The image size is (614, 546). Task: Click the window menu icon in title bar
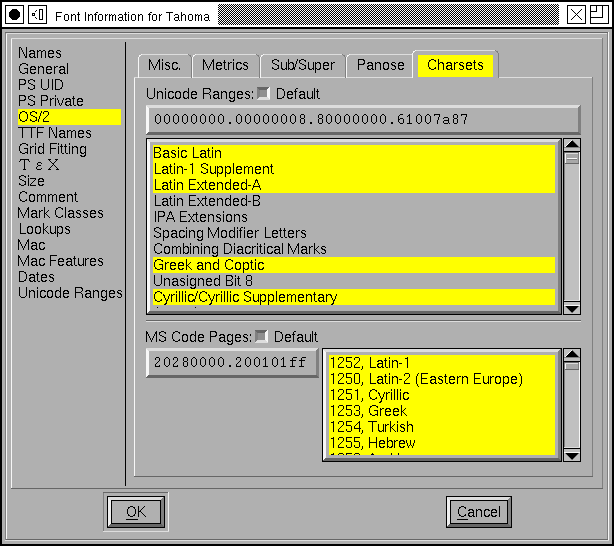15,14
